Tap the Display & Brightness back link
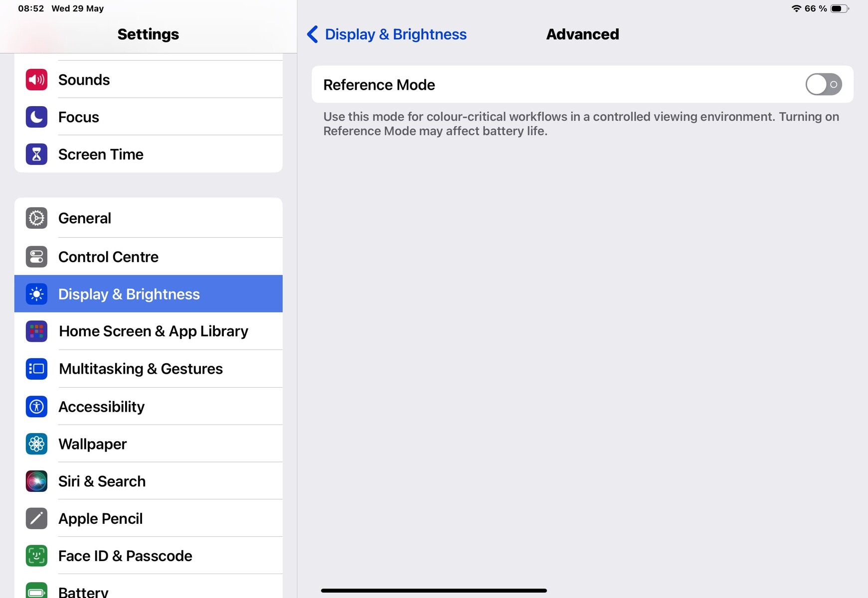Image resolution: width=868 pixels, height=598 pixels. tap(395, 34)
